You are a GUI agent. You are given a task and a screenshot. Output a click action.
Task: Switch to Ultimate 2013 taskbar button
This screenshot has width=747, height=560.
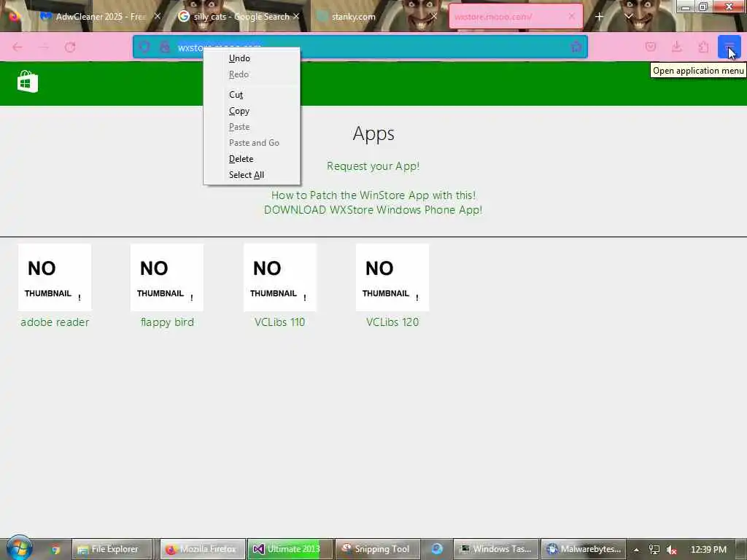(290, 550)
